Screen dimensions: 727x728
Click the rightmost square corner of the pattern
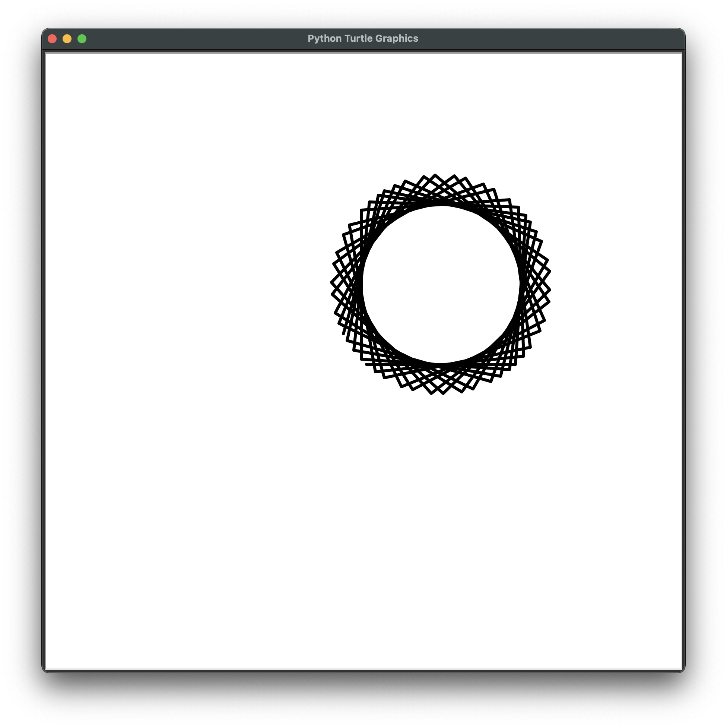550,290
